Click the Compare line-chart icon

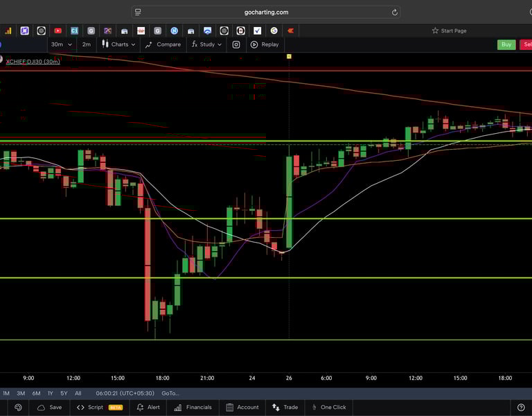pyautogui.click(x=149, y=45)
